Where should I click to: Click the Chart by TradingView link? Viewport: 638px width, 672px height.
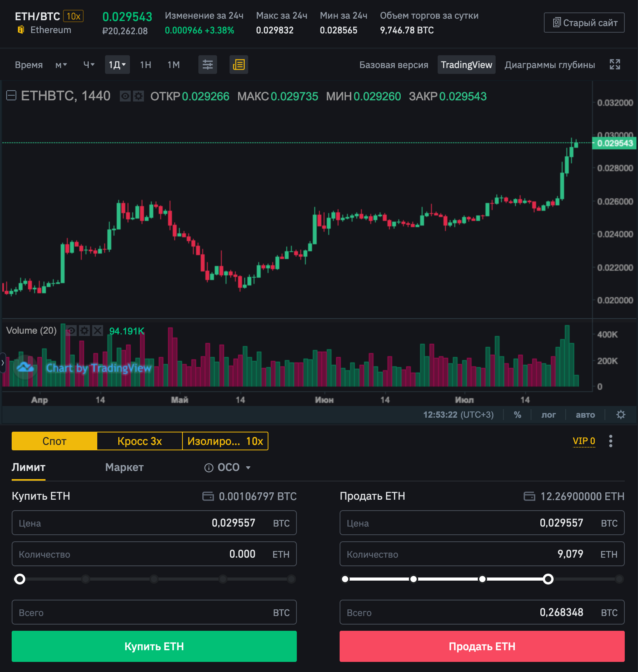click(x=99, y=368)
